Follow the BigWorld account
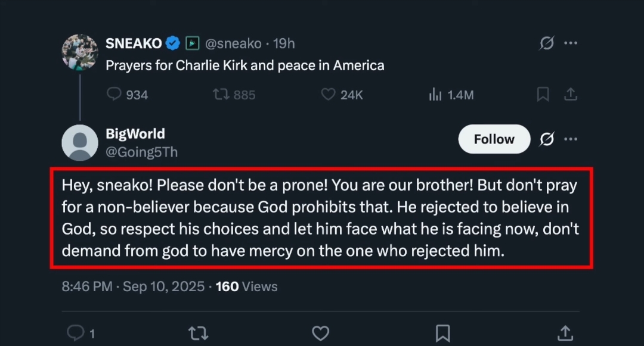Screen dimensions: 644x346 click(494, 139)
